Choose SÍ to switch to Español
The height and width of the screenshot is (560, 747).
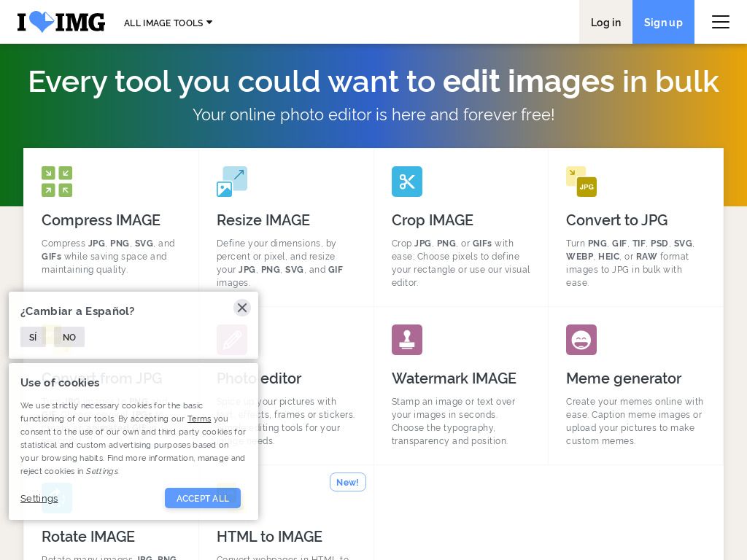(x=33, y=337)
